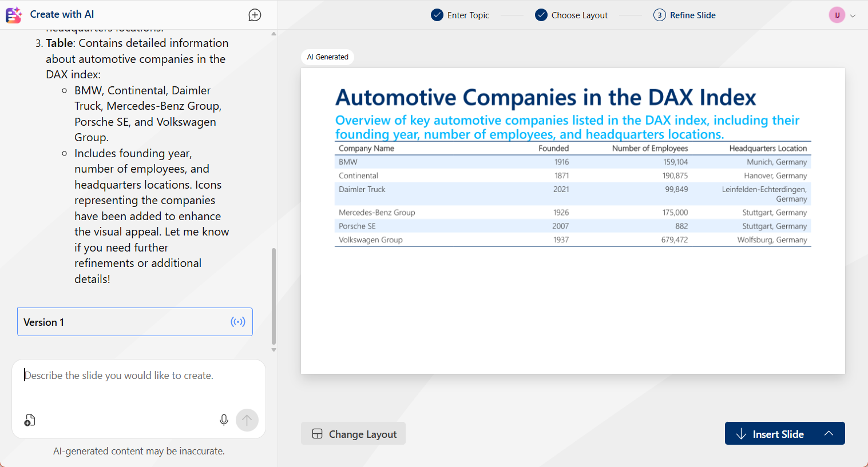This screenshot has height=467, width=868.
Task: Activate the microphone voice input
Action: tap(224, 420)
